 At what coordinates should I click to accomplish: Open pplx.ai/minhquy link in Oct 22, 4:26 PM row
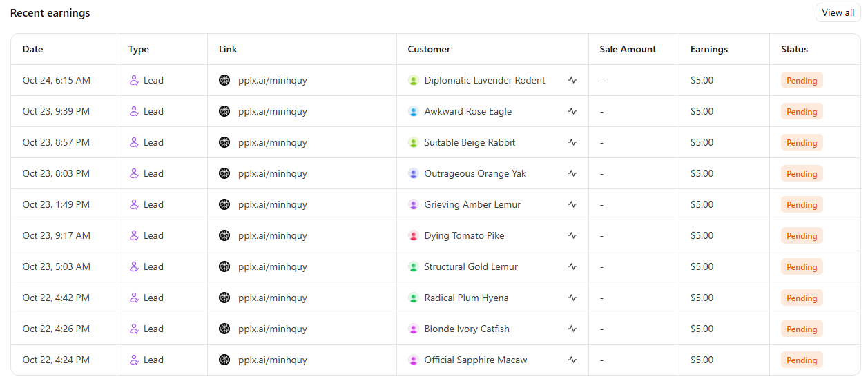273,329
